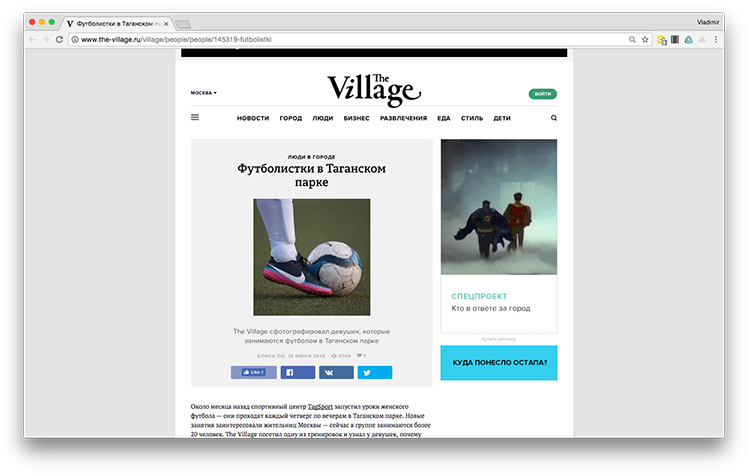Open the Развлечения section
The height and width of the screenshot is (474, 748).
tap(403, 118)
